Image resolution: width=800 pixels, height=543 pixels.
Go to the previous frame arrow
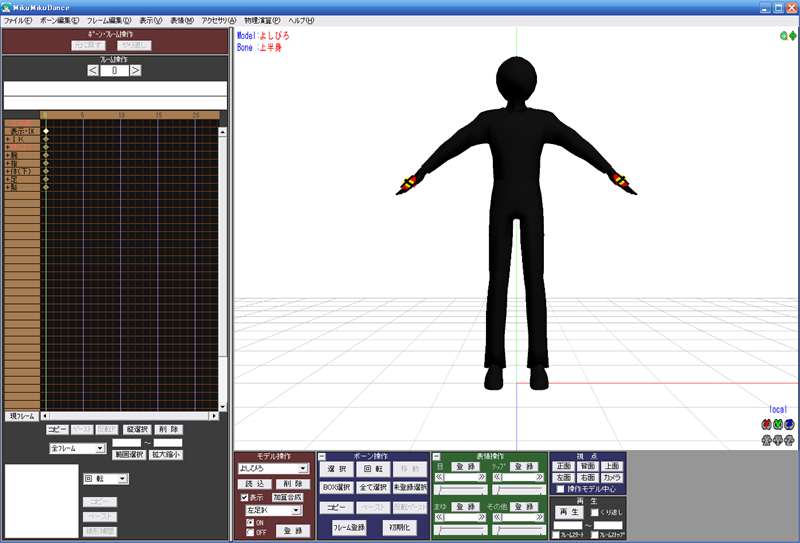tap(93, 70)
